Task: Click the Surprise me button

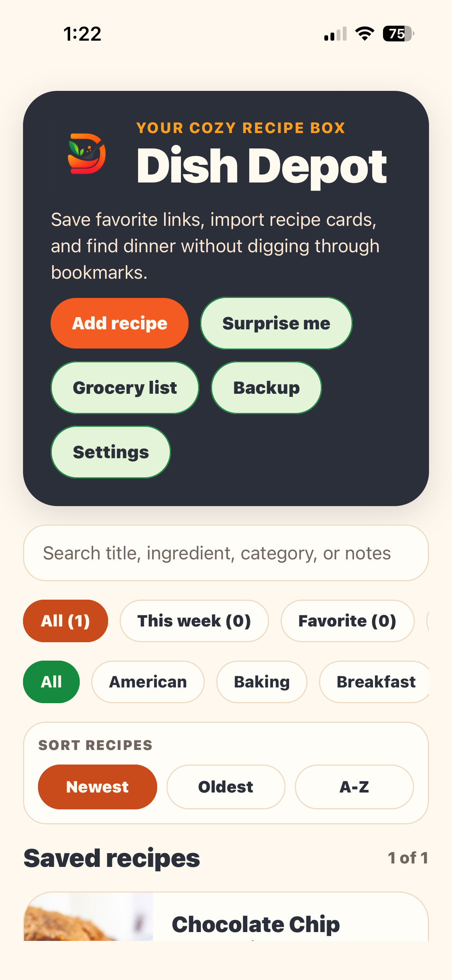Action: coord(276,323)
